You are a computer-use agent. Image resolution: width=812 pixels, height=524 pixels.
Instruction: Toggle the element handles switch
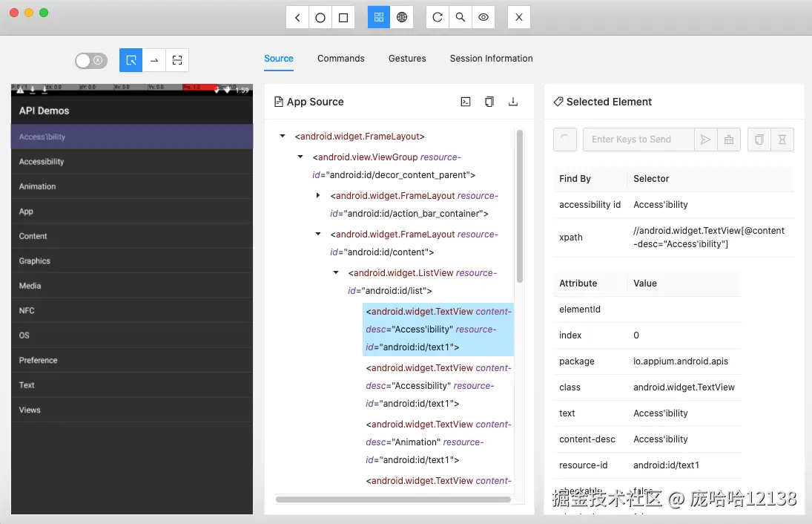pyautogui.click(x=91, y=61)
